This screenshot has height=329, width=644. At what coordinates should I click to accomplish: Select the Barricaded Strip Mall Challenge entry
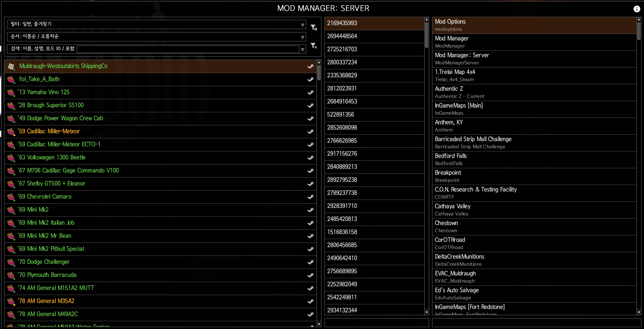click(x=534, y=143)
